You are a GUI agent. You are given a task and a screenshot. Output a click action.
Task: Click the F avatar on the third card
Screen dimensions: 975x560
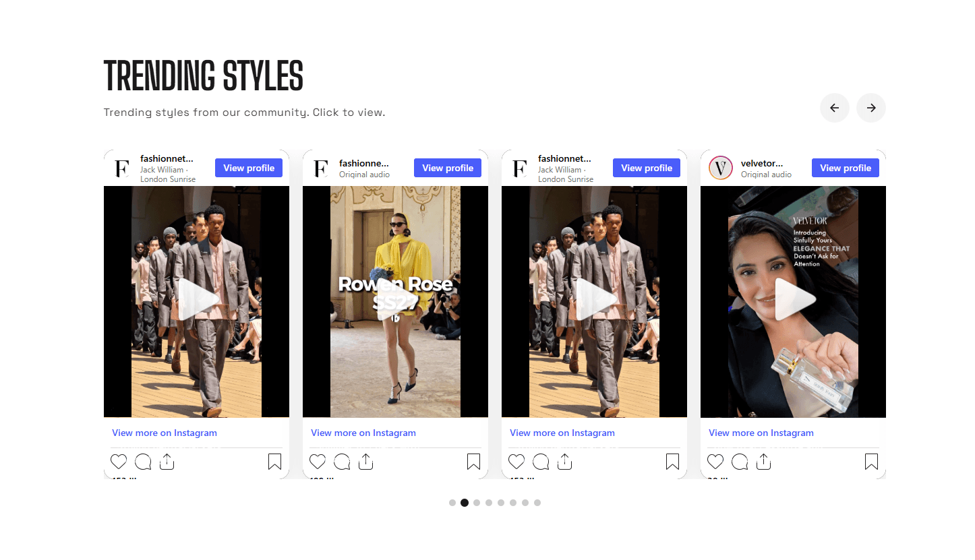pos(521,168)
